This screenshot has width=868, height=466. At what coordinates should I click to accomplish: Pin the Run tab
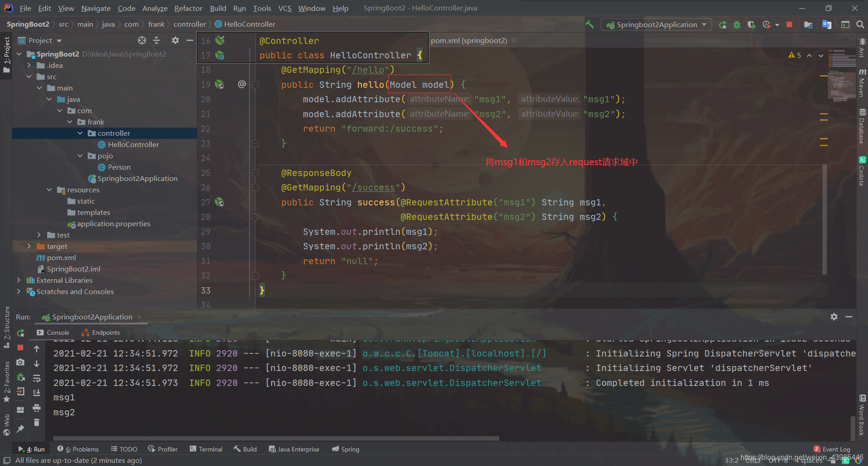[20, 428]
